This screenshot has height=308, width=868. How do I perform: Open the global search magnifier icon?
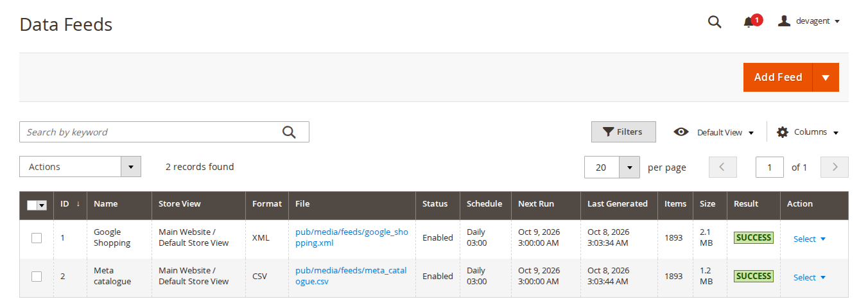coord(715,22)
